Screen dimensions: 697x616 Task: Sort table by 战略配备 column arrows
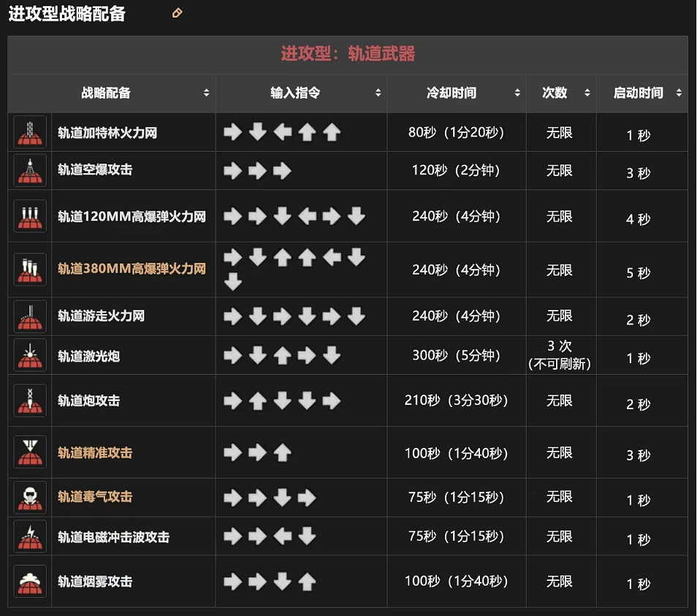(x=207, y=93)
